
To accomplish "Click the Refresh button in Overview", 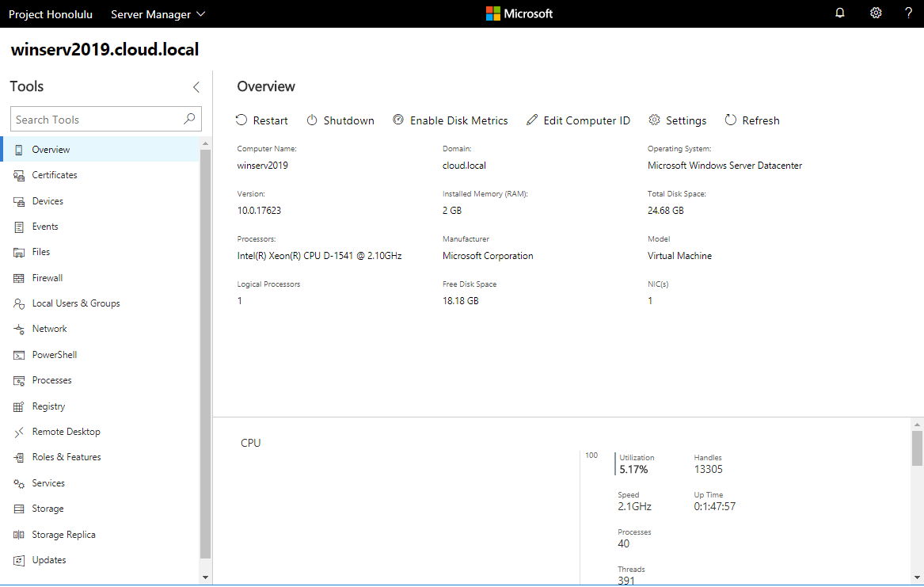I will (x=752, y=120).
